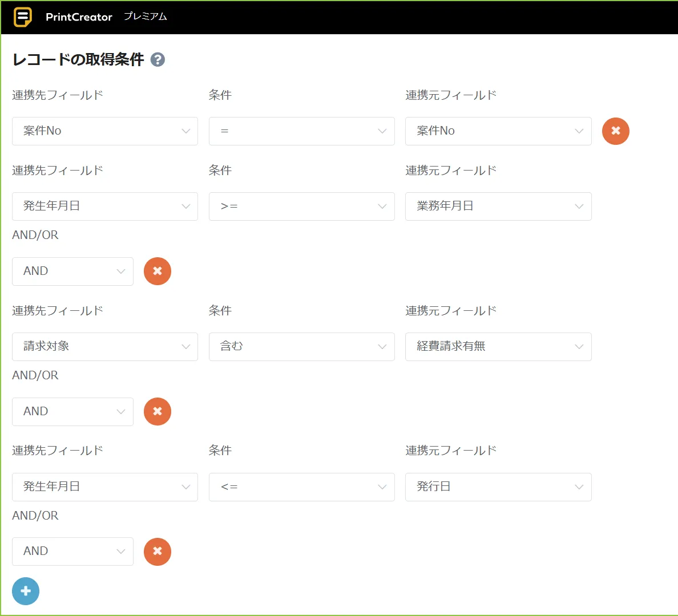678x616 pixels.
Task: Expand the 業務年月日 source field dropdown
Action: 498,206
